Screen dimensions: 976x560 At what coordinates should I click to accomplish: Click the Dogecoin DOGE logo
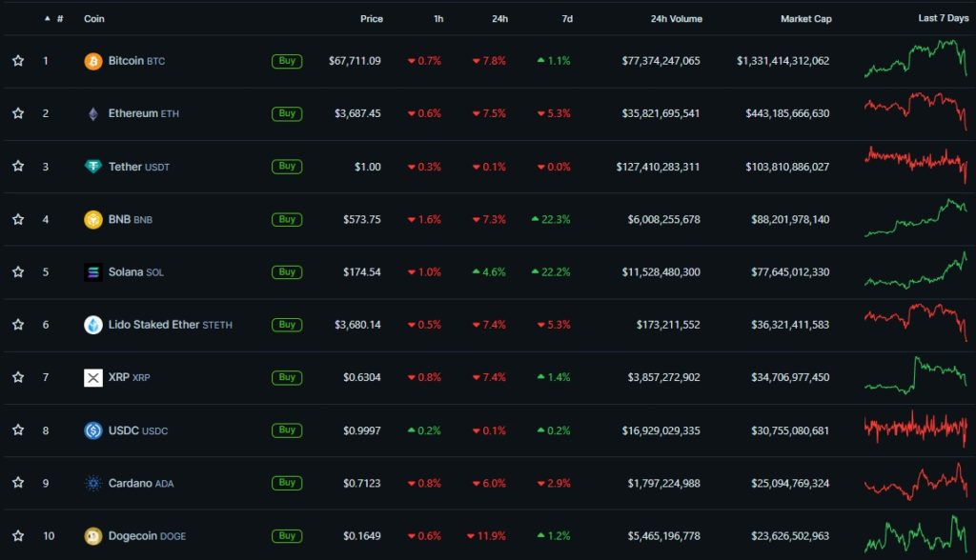point(92,535)
